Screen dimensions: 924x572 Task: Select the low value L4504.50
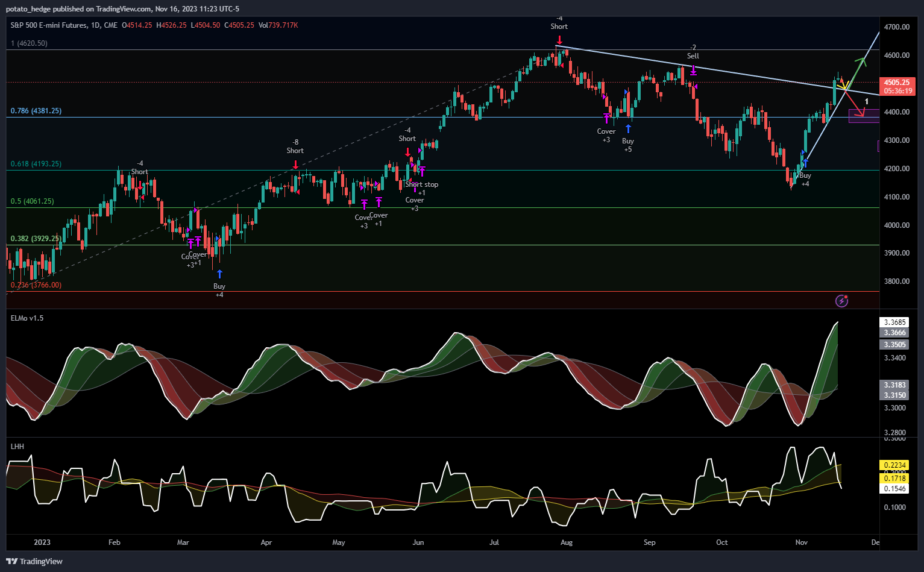click(206, 25)
